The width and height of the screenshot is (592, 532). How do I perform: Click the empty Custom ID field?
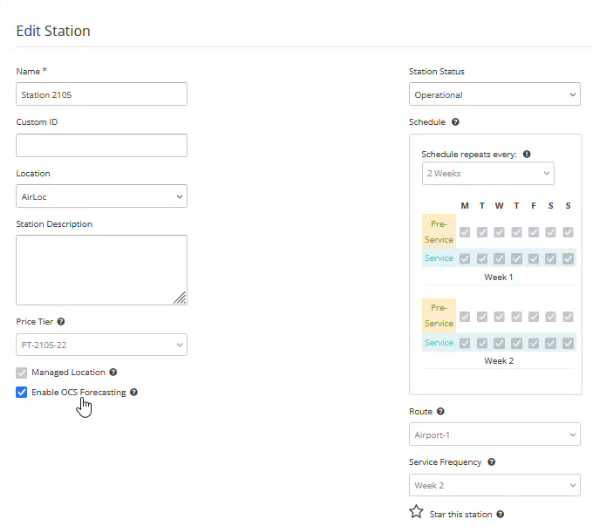click(102, 145)
